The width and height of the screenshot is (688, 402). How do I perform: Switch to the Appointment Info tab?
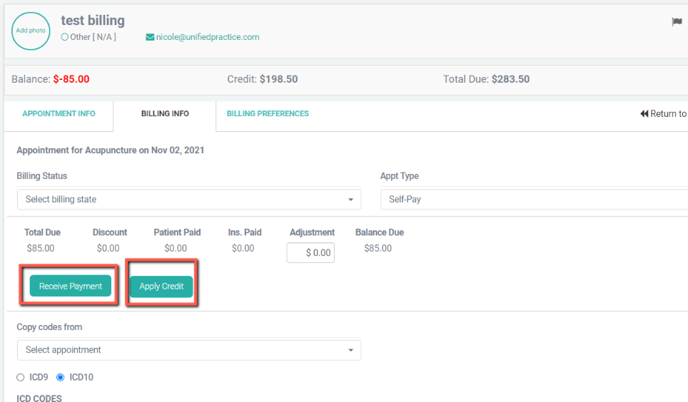pyautogui.click(x=59, y=114)
